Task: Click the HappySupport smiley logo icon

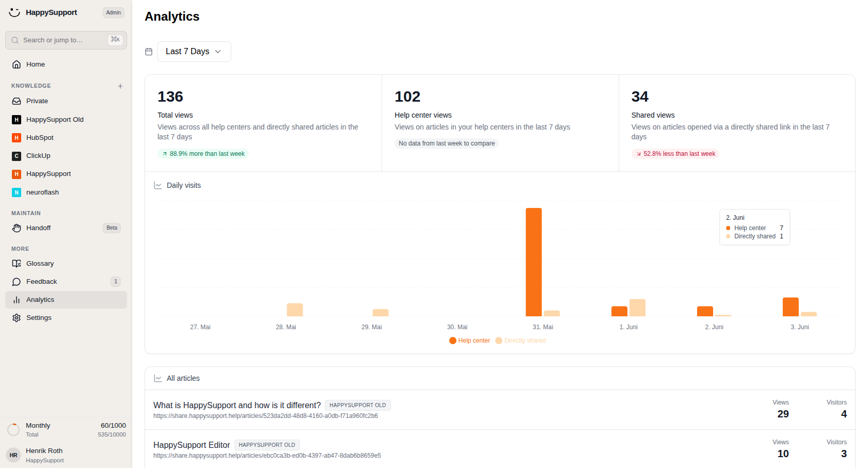Action: point(14,12)
